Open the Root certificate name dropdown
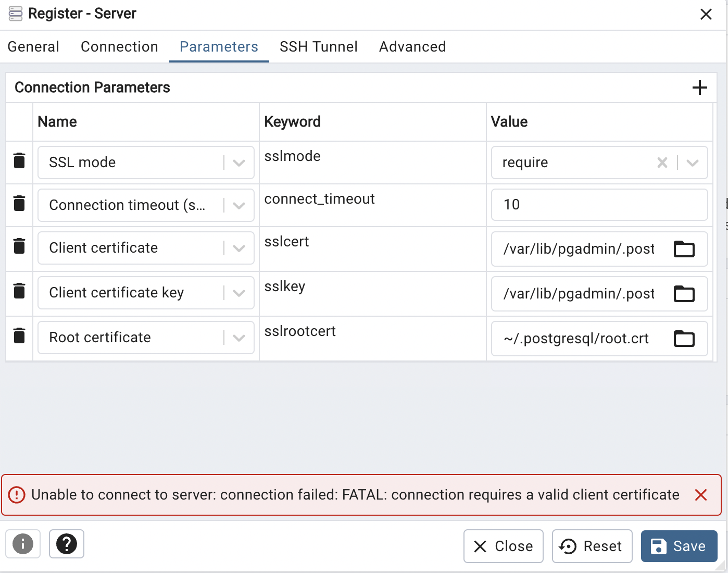The image size is (728, 573). coord(239,338)
